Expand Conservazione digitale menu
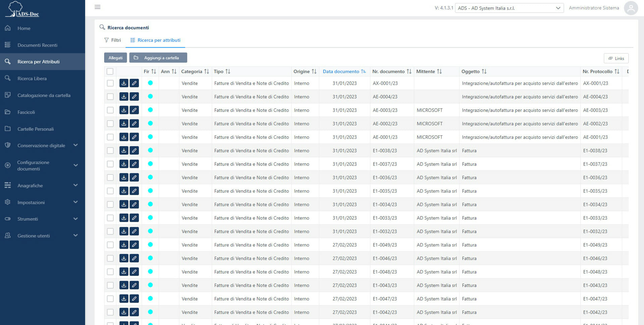The image size is (644, 325). (42, 145)
